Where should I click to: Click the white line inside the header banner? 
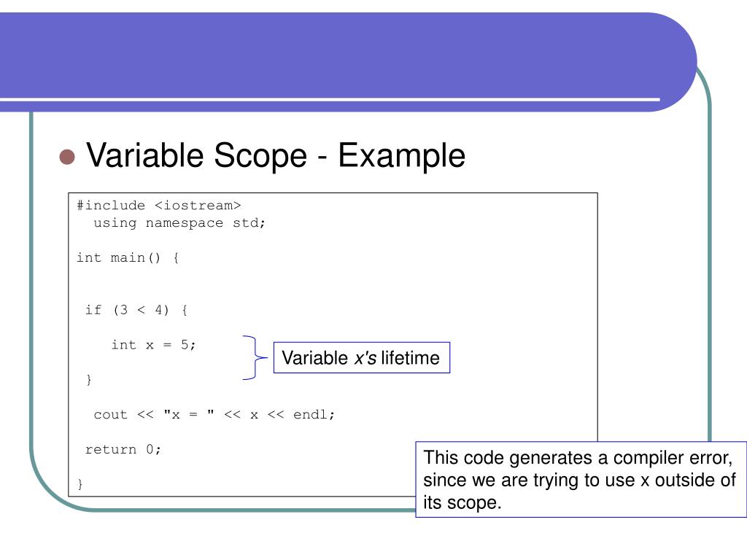coord(328,99)
